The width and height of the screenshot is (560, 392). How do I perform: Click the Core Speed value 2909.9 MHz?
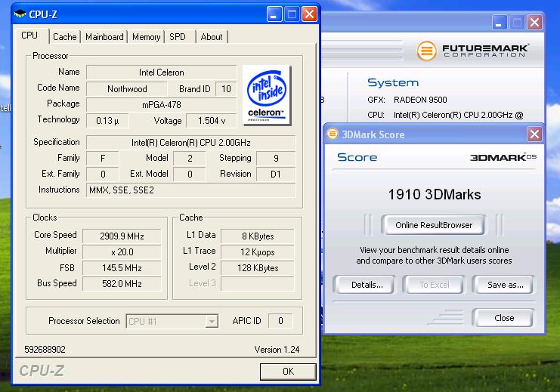pyautogui.click(x=122, y=236)
